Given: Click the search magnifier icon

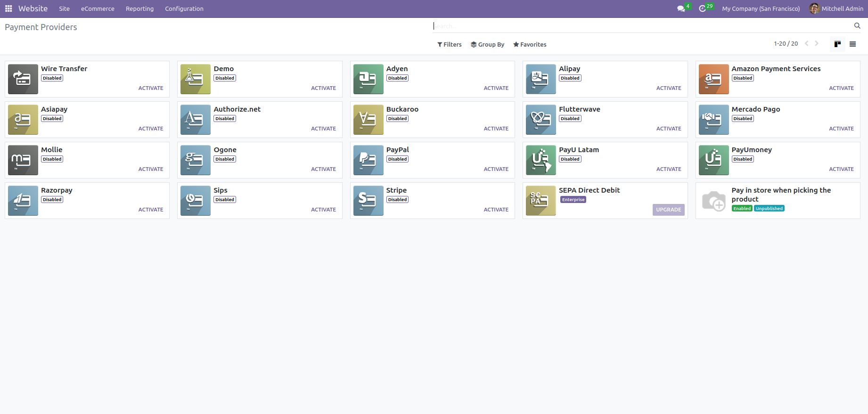Looking at the screenshot, I should [857, 26].
